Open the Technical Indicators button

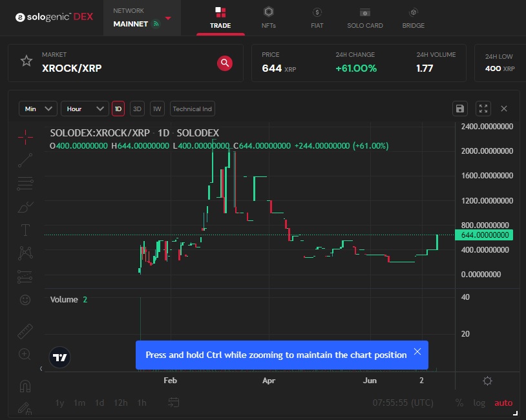[x=192, y=109]
